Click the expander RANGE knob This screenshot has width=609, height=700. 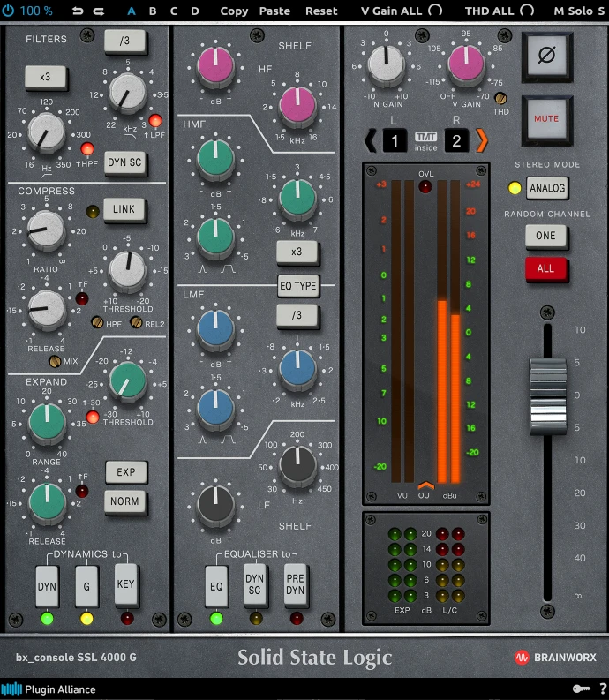click(47, 423)
